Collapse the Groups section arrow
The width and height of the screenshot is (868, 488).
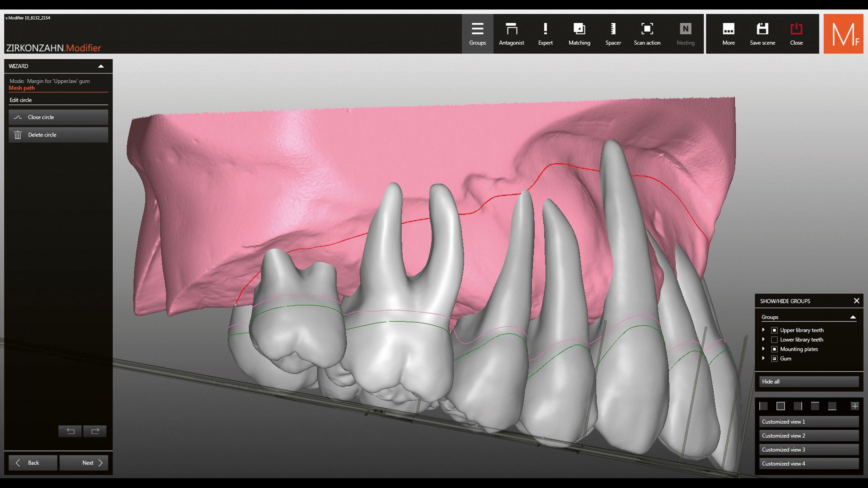pos(853,317)
